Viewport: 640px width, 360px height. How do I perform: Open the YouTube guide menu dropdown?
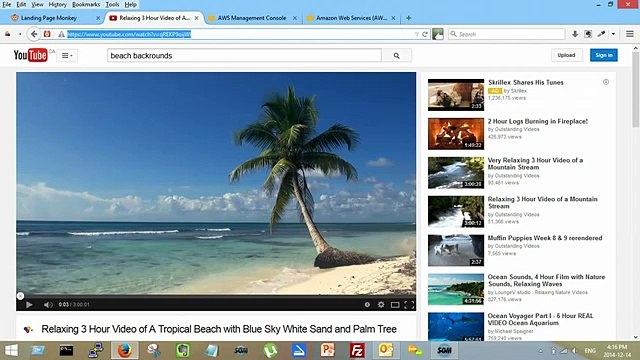coord(67,56)
